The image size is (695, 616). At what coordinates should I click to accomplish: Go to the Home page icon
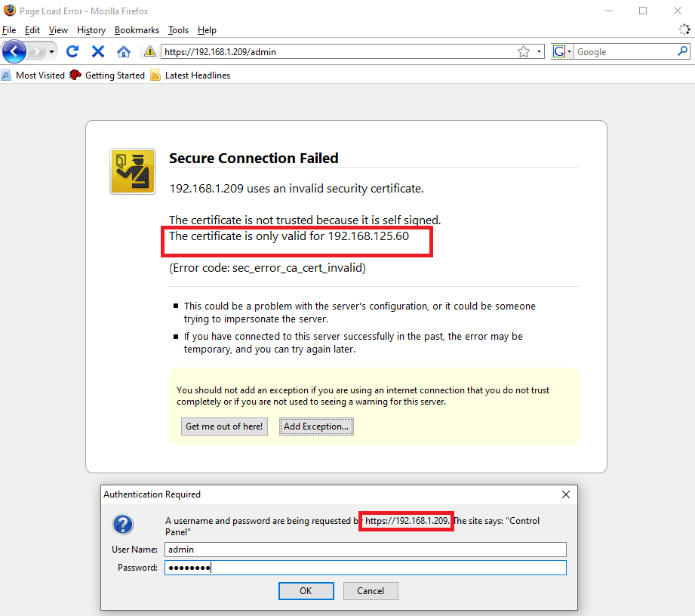[124, 52]
